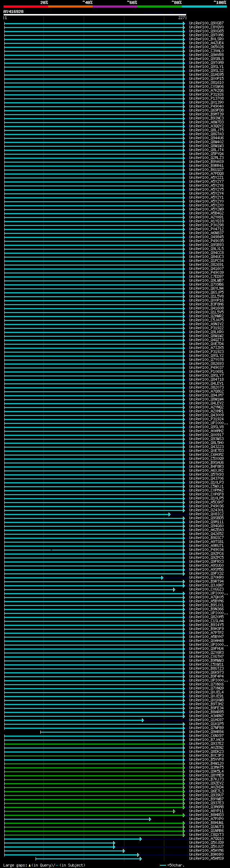Screen dimensions: 230x868
Task: Click the cyan alignment bar for Q9XG65
Action: pos(94,31)
